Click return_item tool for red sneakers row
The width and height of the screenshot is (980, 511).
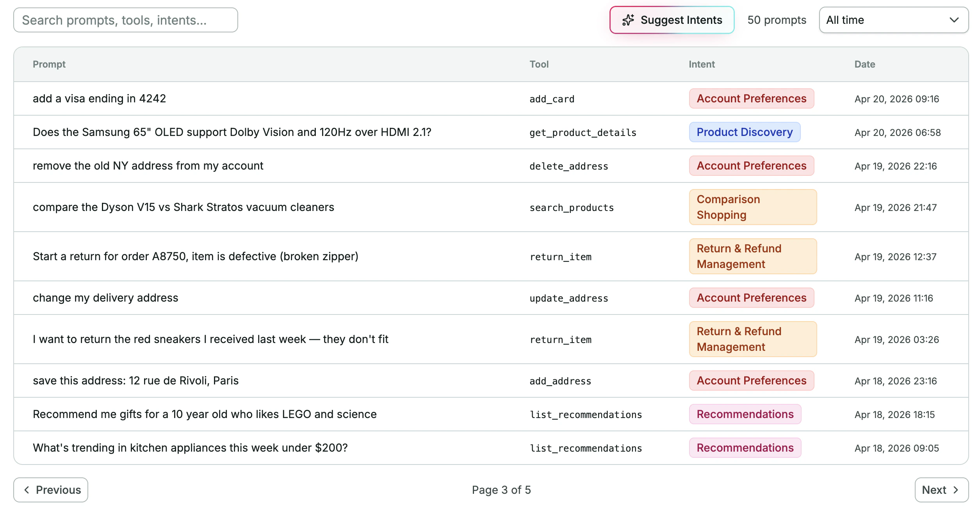point(561,340)
